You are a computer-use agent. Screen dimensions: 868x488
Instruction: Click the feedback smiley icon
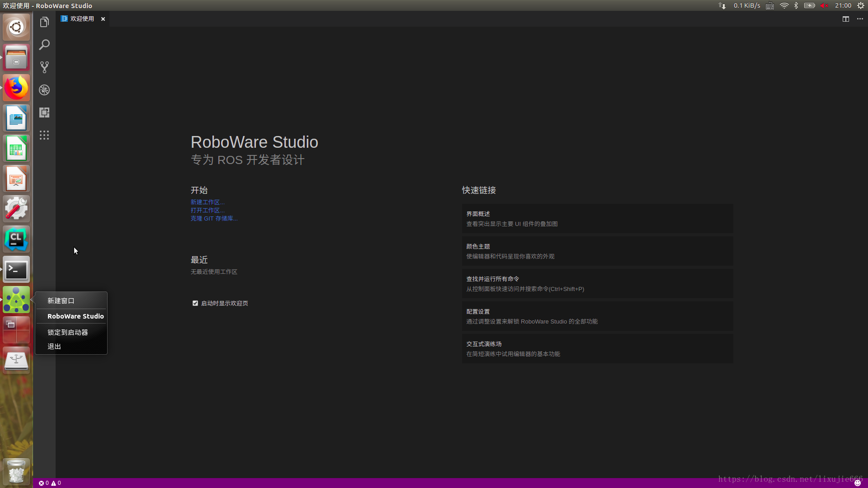[857, 483]
